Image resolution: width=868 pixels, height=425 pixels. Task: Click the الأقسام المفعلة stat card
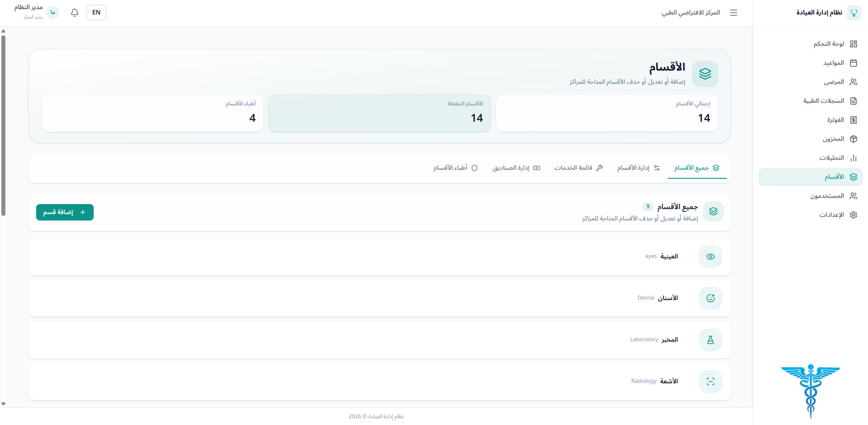(x=379, y=113)
